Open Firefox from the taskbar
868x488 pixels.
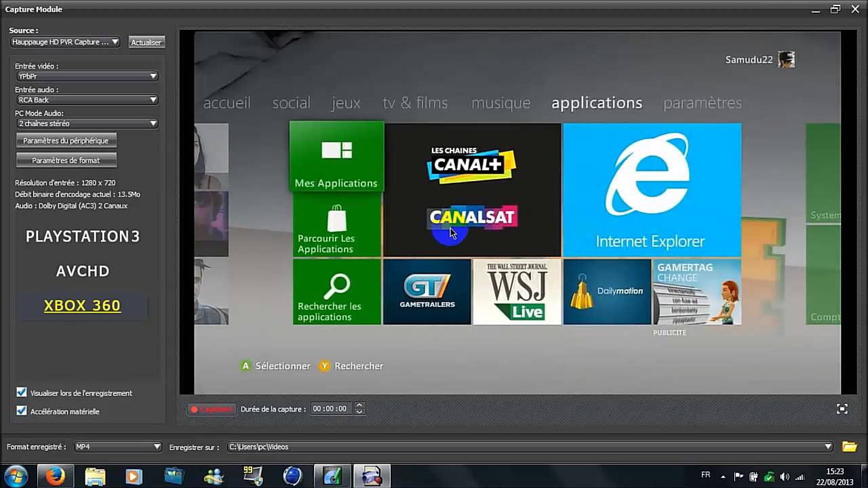coord(56,476)
